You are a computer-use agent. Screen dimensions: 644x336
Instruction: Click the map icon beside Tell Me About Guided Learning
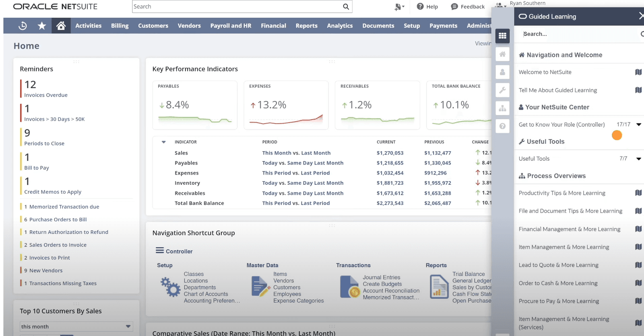pyautogui.click(x=638, y=90)
